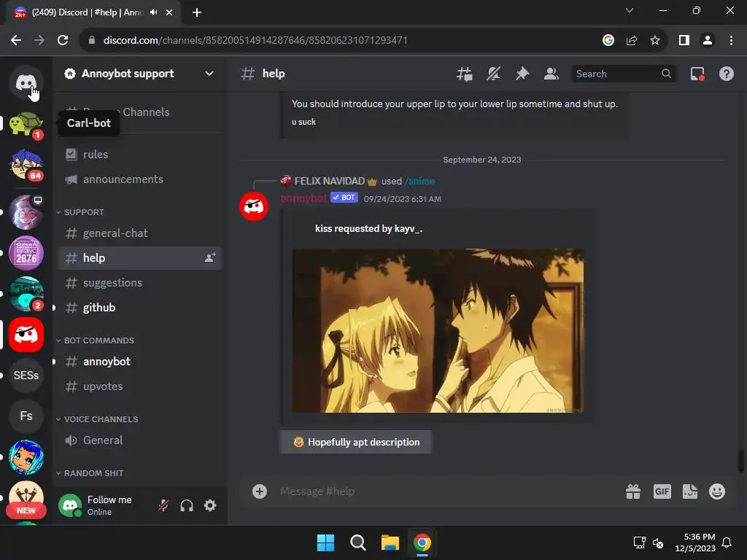Toggle headphones deafen
The image size is (747, 560).
[187, 505]
